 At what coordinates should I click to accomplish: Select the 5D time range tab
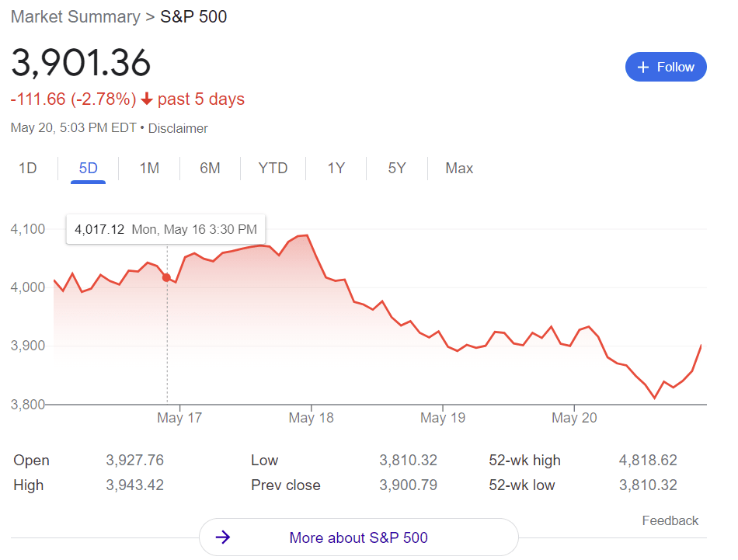click(88, 169)
